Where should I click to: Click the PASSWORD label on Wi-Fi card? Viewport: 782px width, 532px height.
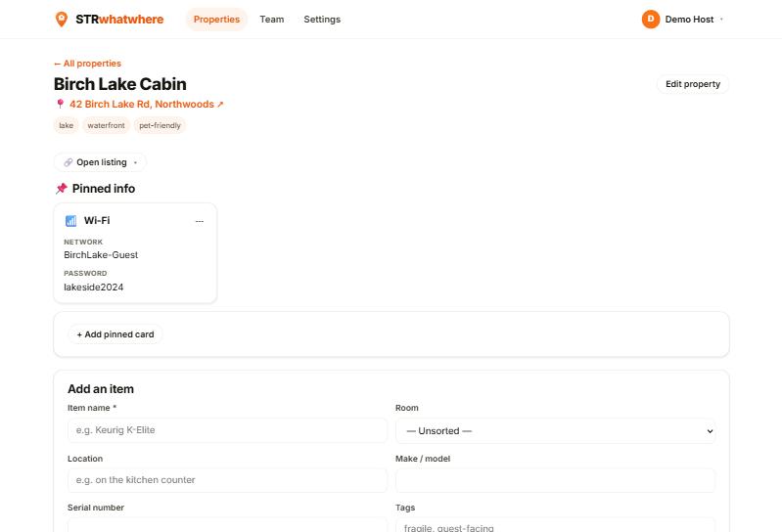(85, 274)
